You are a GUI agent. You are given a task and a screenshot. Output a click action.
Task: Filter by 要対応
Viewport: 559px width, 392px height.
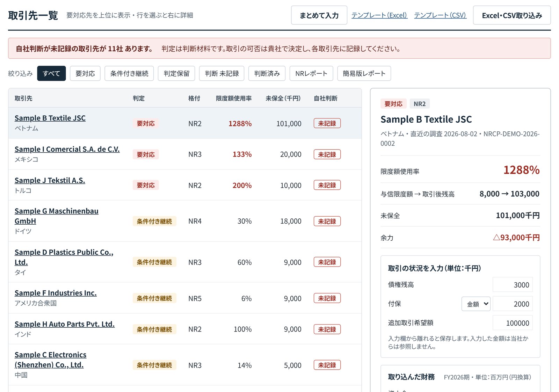(x=85, y=73)
